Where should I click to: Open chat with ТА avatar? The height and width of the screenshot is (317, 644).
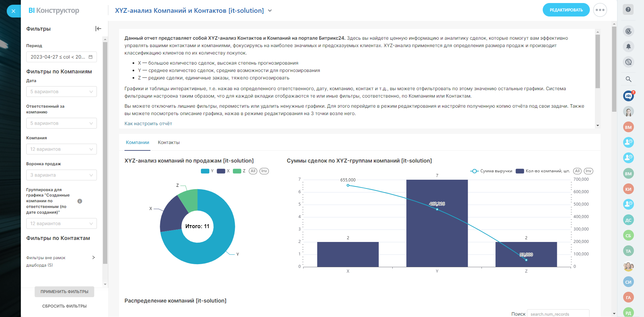point(628,251)
